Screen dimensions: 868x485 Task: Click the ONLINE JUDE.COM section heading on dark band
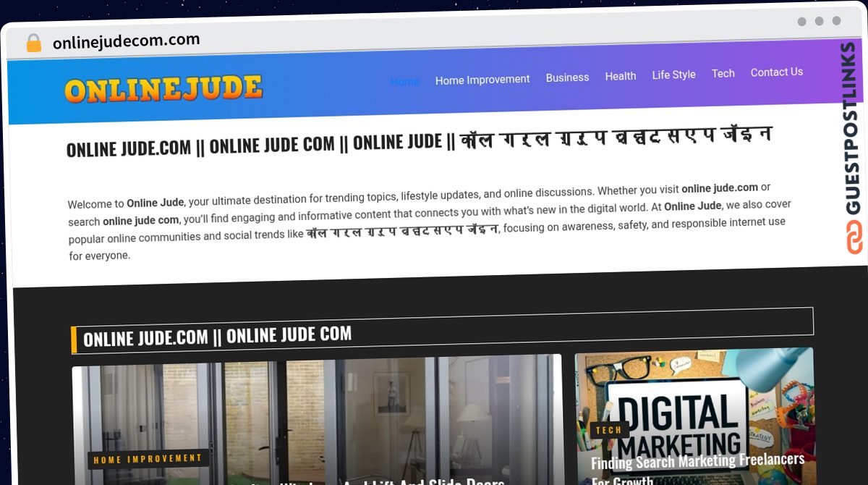(218, 336)
